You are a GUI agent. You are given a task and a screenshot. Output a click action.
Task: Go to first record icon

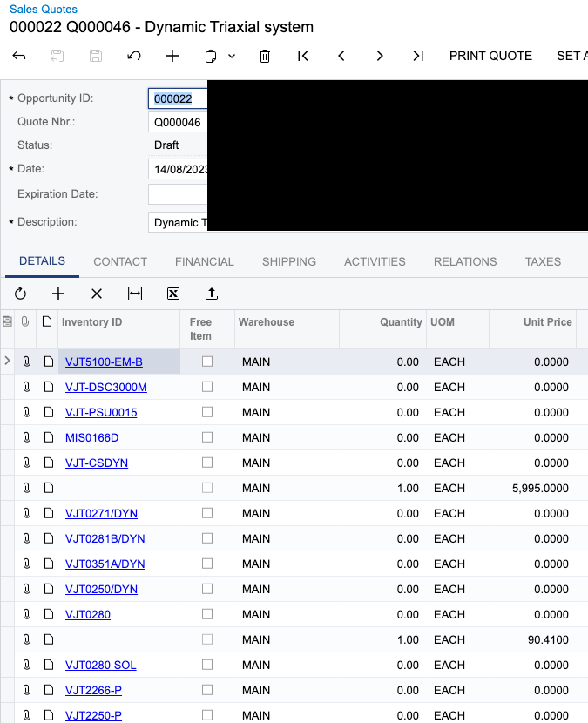(x=303, y=57)
